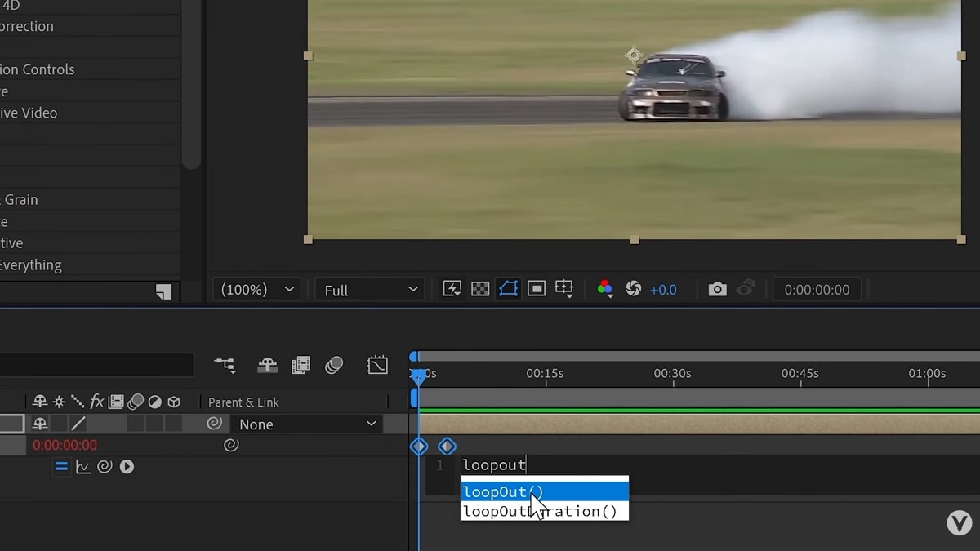Click the new-bin icon below the effects list
980x551 pixels.
coord(163,291)
